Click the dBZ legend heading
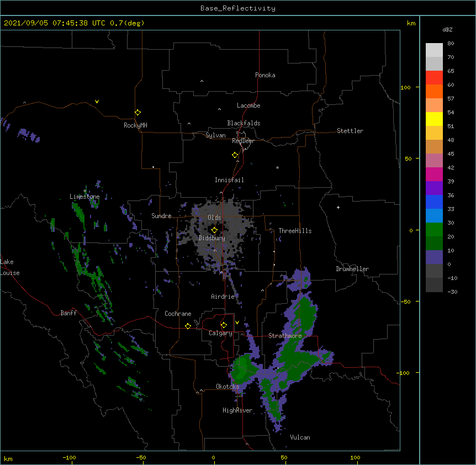This screenshot has width=476, height=465. pyautogui.click(x=447, y=29)
